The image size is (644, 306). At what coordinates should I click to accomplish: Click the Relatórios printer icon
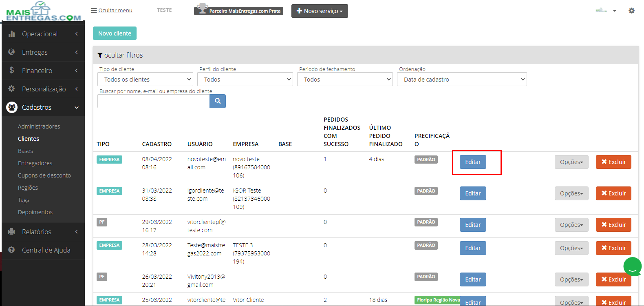point(12,232)
